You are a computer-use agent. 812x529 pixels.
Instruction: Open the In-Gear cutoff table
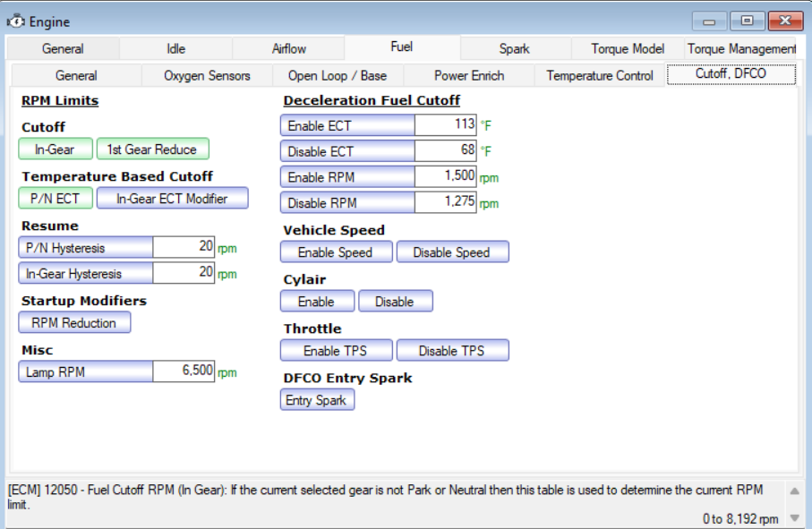[x=56, y=149]
